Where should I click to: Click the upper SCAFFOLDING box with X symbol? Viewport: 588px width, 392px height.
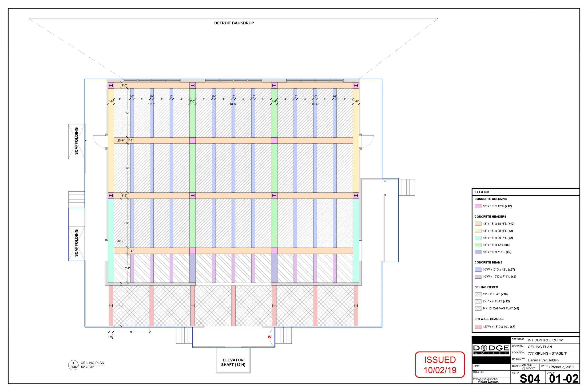click(77, 141)
